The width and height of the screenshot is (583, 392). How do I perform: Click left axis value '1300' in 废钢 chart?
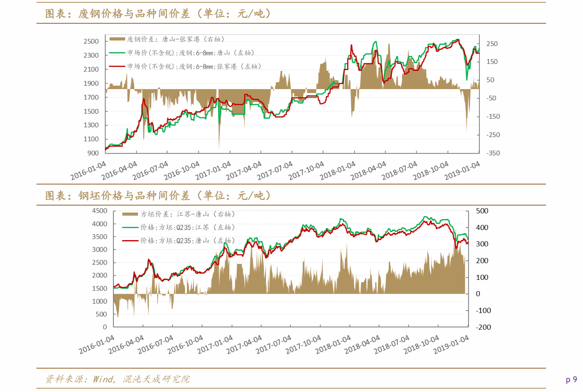(x=91, y=125)
